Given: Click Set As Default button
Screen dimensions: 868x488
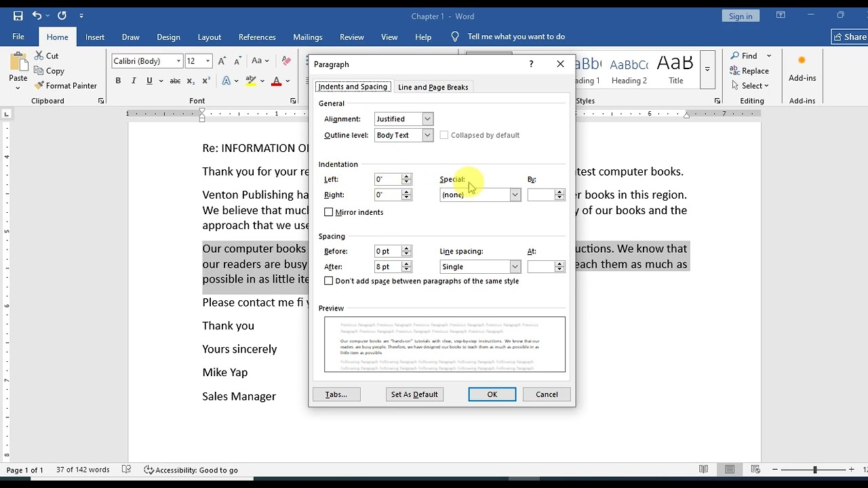Looking at the screenshot, I should pyautogui.click(x=414, y=394).
